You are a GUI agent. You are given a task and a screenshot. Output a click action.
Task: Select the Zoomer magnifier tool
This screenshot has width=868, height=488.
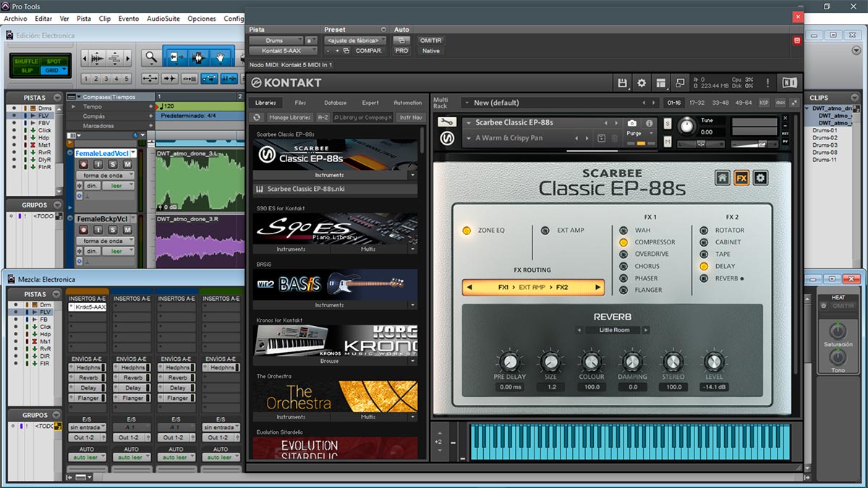(151, 57)
